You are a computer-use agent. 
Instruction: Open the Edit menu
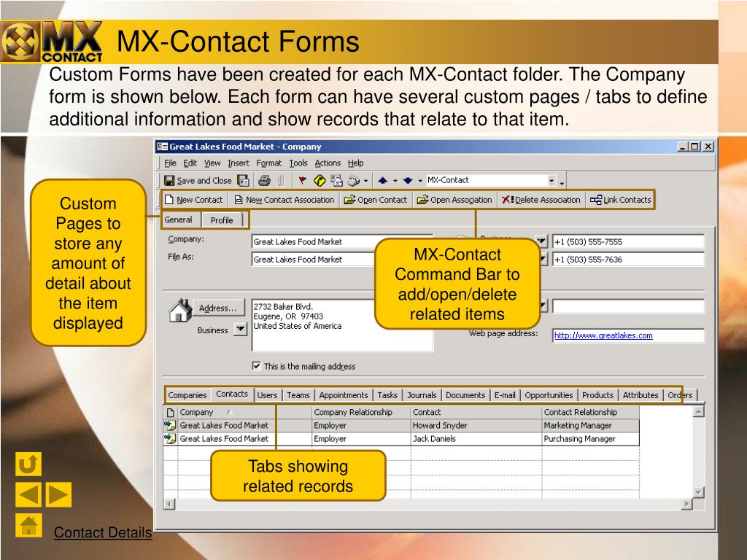(190, 163)
